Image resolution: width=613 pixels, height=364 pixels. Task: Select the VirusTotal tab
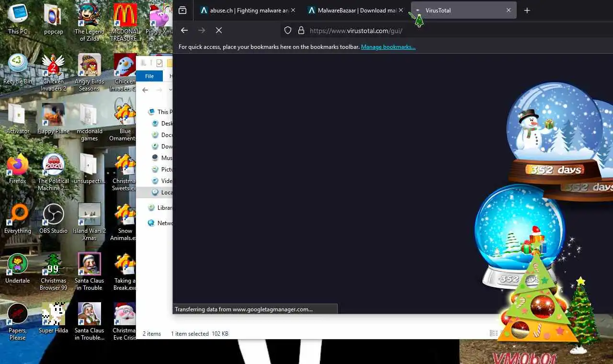[x=464, y=10]
